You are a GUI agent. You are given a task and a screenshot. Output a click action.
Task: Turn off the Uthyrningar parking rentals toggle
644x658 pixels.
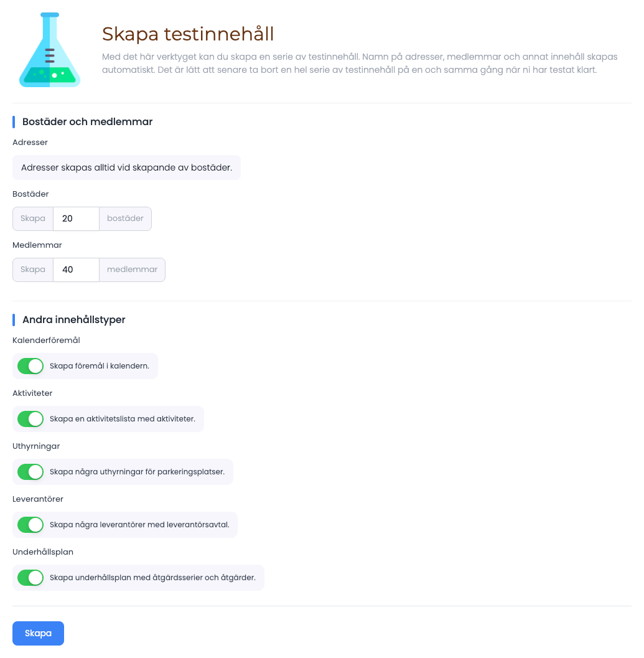(30, 472)
